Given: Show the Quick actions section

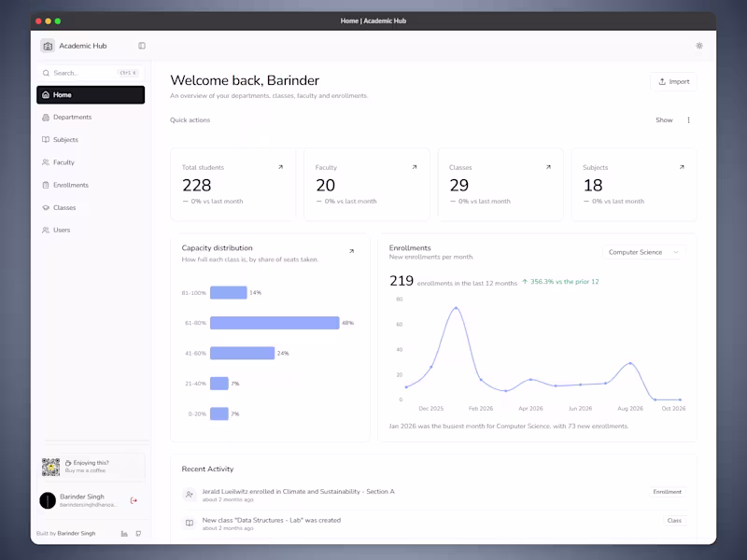Looking at the screenshot, I should click(664, 120).
